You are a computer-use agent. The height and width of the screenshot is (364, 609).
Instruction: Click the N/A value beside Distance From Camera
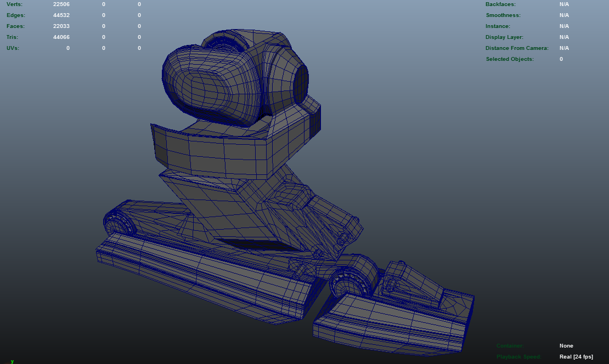(x=564, y=48)
